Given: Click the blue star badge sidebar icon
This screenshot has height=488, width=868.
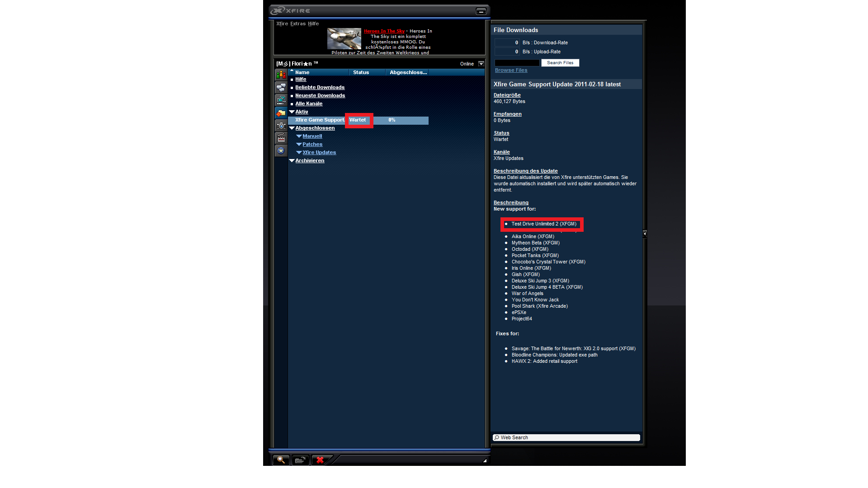Looking at the screenshot, I should point(281,150).
